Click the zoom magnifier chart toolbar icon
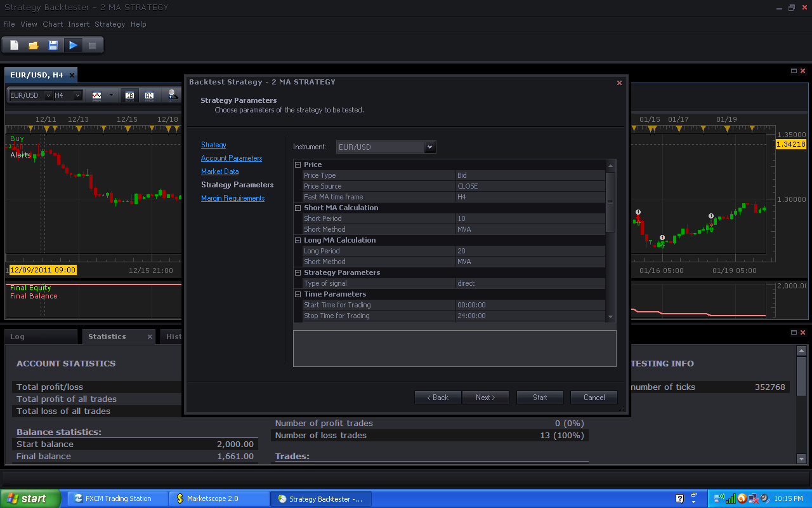Viewport: 812px width, 508px height. pyautogui.click(x=172, y=95)
